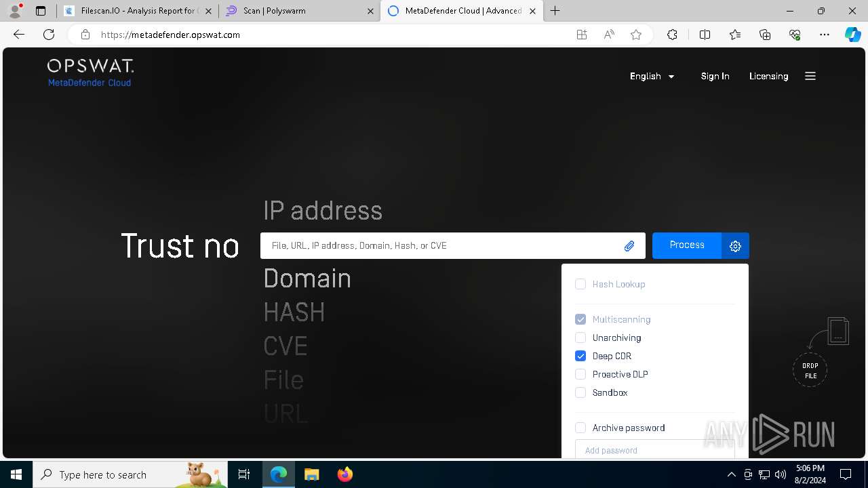The height and width of the screenshot is (488, 868).
Task: Open the hamburger menu icon
Action: [x=810, y=76]
